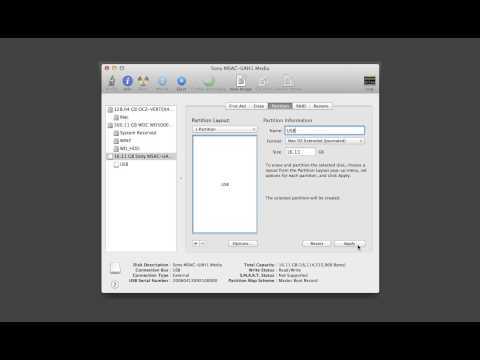Open the Log icon in toolbar

(x=370, y=81)
